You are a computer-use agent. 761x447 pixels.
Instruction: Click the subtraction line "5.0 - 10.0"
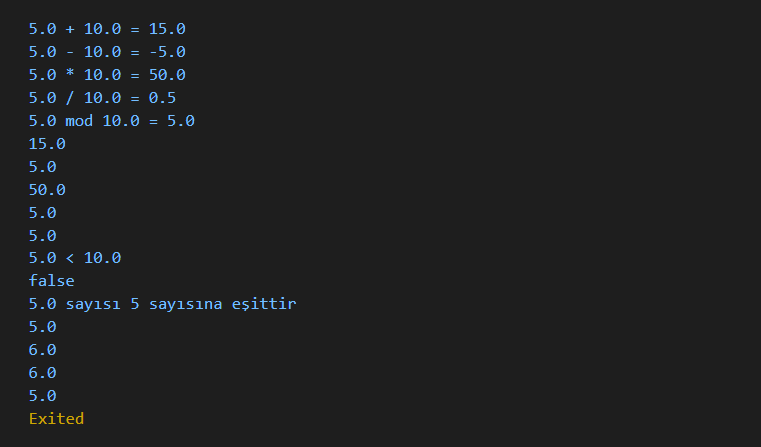[x=107, y=52]
